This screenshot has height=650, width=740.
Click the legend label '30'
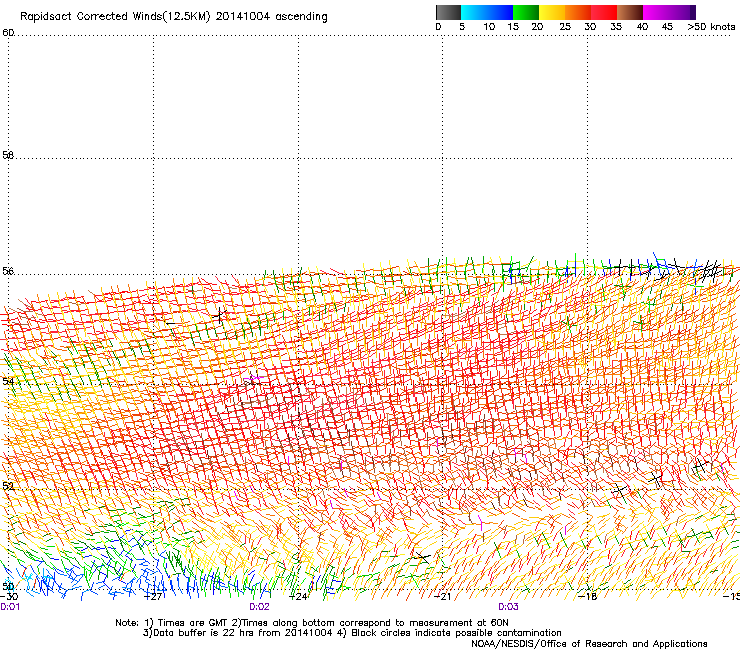(x=590, y=27)
